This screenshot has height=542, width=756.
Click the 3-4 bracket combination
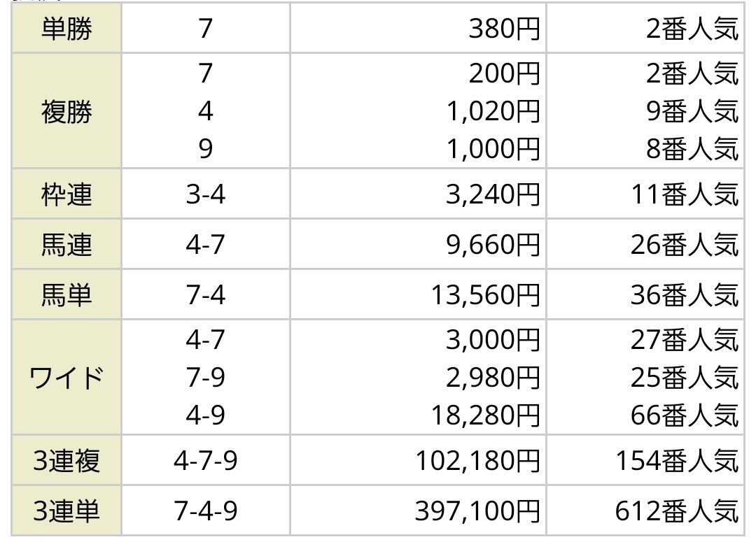point(205,194)
